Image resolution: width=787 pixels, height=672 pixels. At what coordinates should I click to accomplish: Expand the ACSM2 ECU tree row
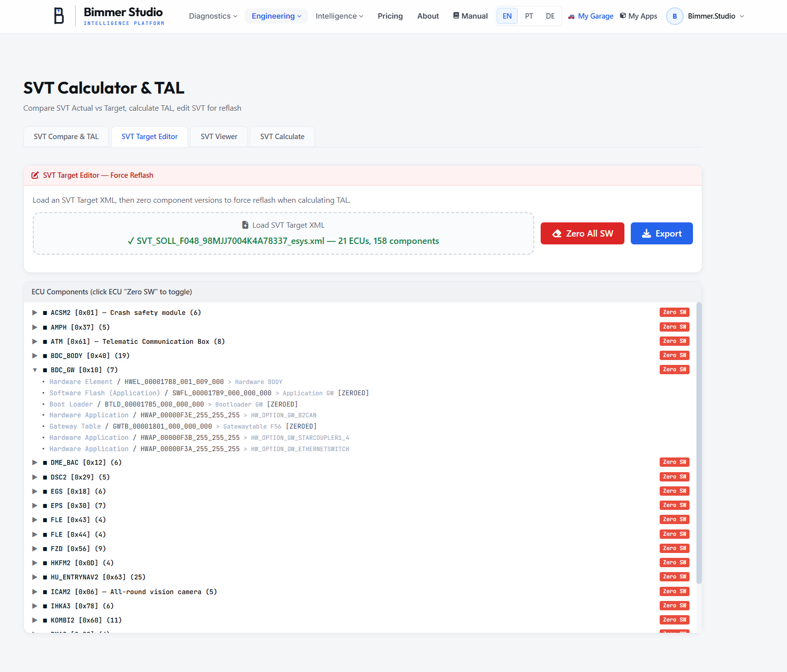35,312
